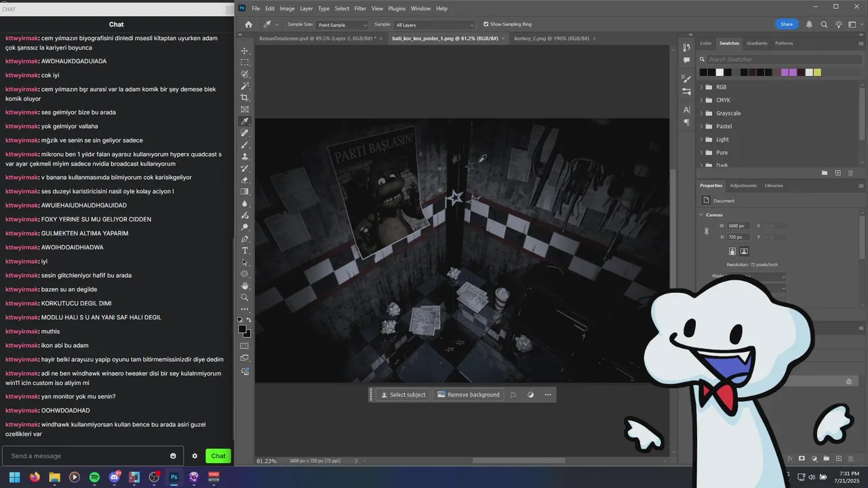The image size is (868, 488).
Task: Select the Horizontal Type tool
Action: tap(245, 251)
